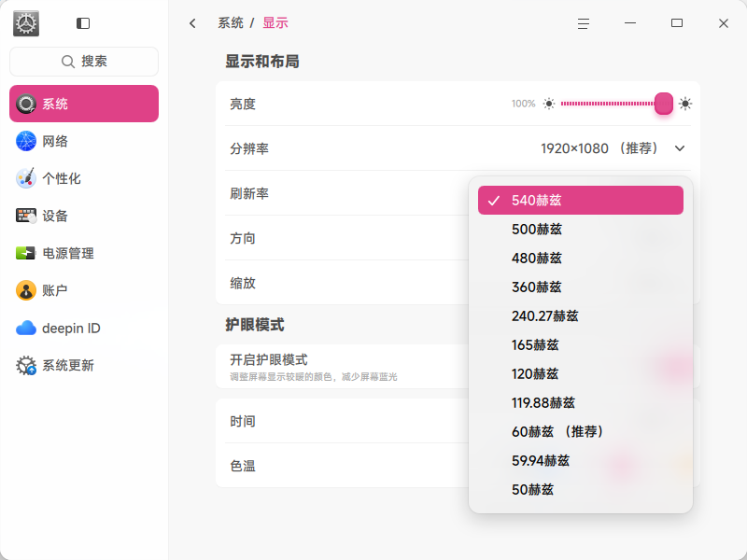747x560 pixels.
Task: Click the Control Center gear app icon
Action: coord(26,23)
